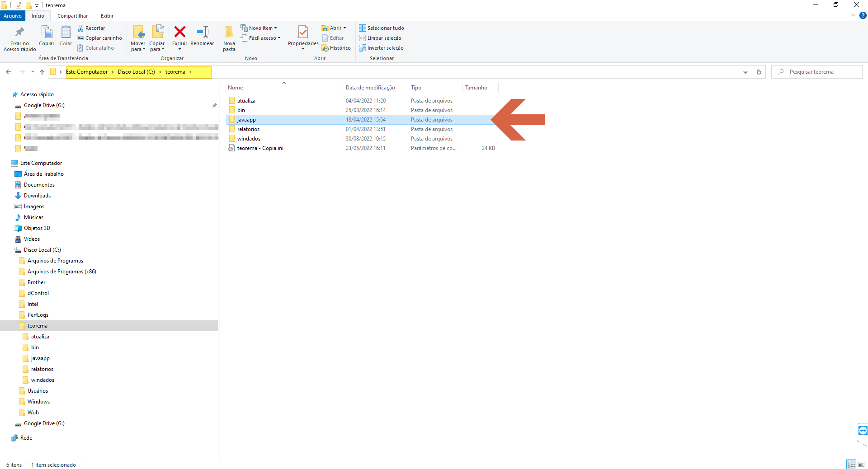868x469 pixels.
Task: Select Acesso rápido in navigation pane
Action: pyautogui.click(x=37, y=94)
